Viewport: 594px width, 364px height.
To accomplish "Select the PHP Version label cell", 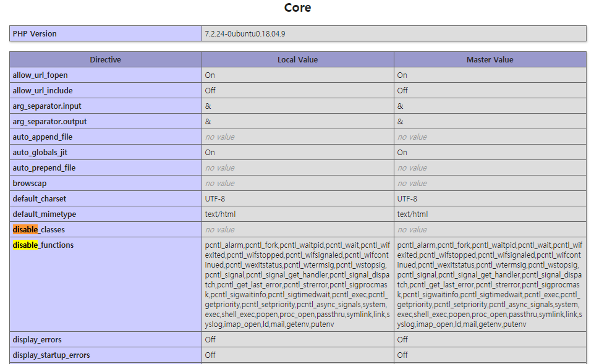I will (106, 34).
